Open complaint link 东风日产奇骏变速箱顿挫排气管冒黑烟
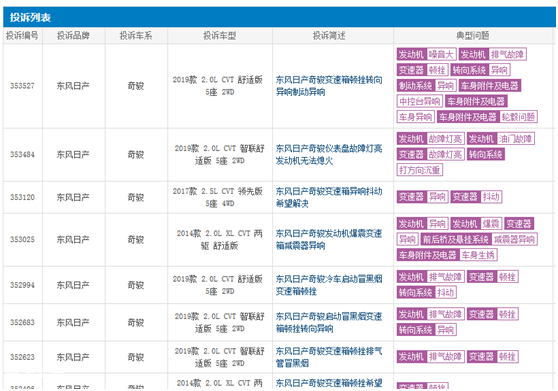This screenshot has height=391, width=558. (329, 357)
